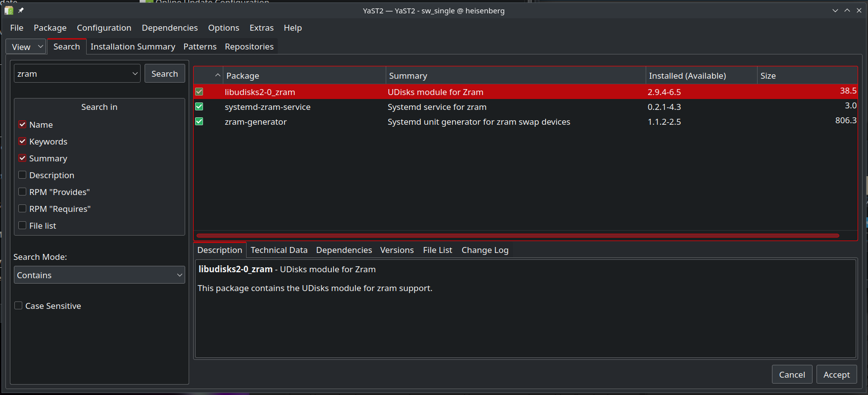The image size is (868, 395).
Task: Toggle install status icon for systemd-zram-service
Action: pyautogui.click(x=199, y=106)
